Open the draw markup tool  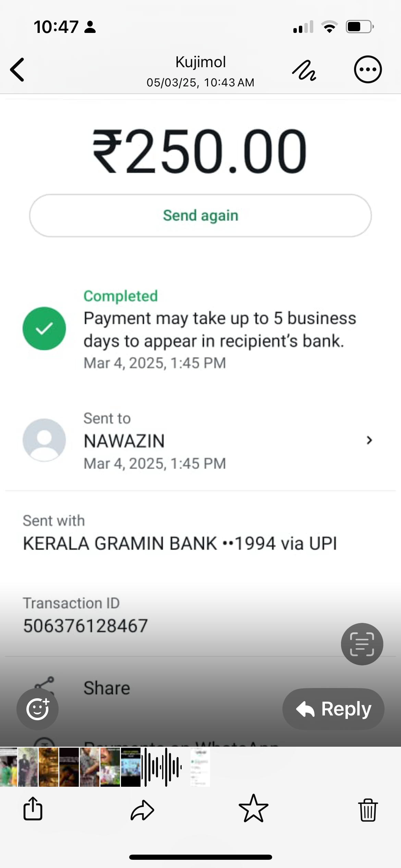(304, 70)
